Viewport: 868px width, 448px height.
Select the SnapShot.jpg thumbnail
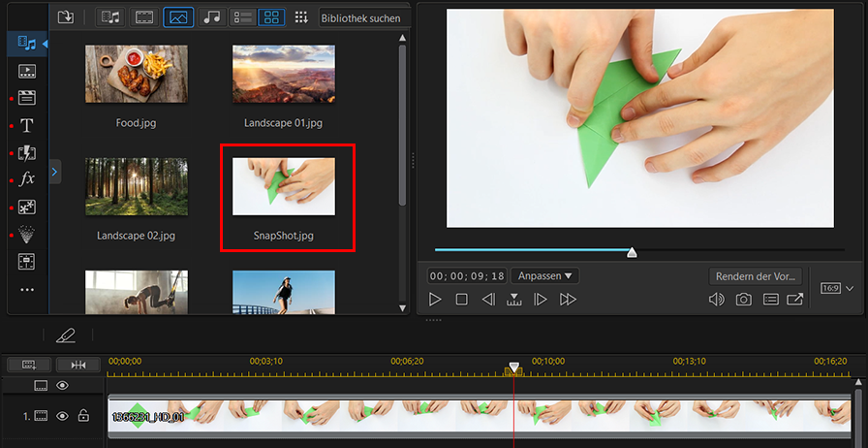(x=284, y=186)
